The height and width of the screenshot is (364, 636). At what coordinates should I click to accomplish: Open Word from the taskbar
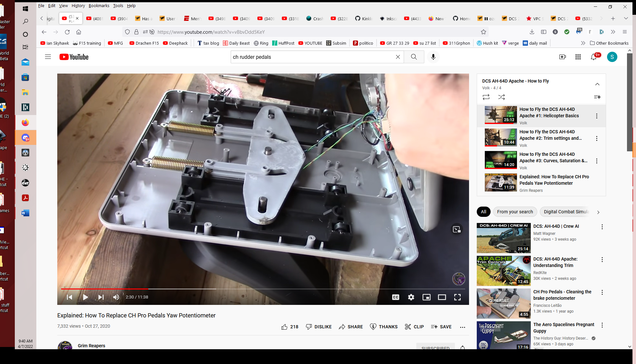(25, 213)
